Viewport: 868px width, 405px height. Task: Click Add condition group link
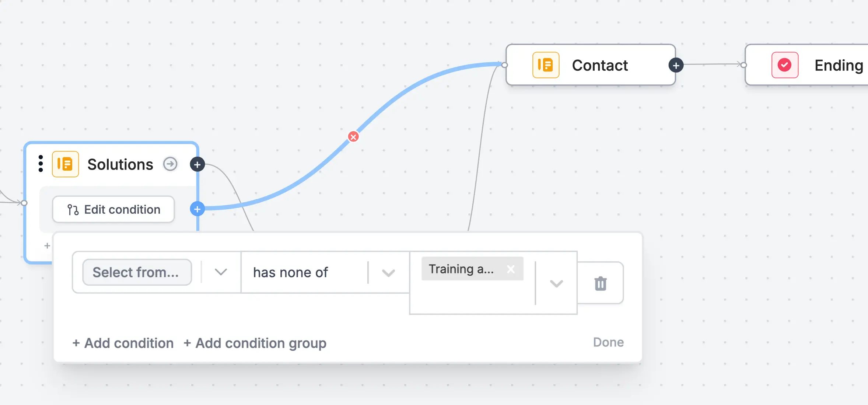255,343
